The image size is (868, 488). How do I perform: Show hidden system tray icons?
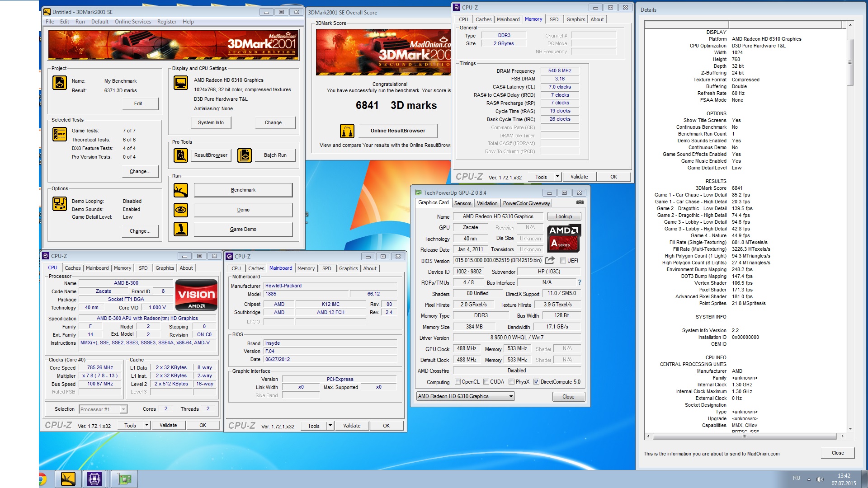click(x=809, y=479)
